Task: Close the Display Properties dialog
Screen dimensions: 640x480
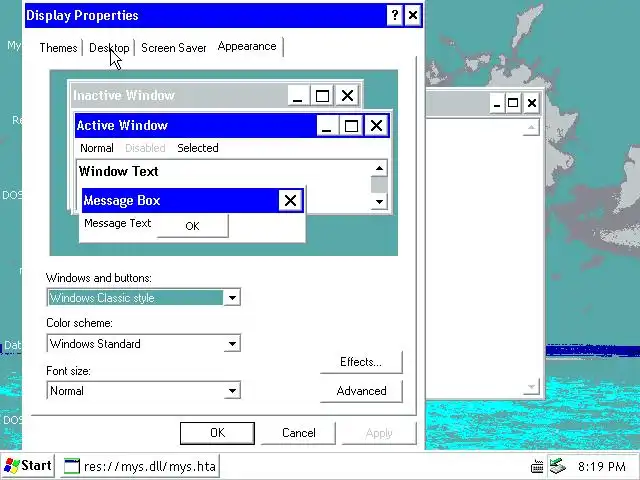Action: point(413,16)
